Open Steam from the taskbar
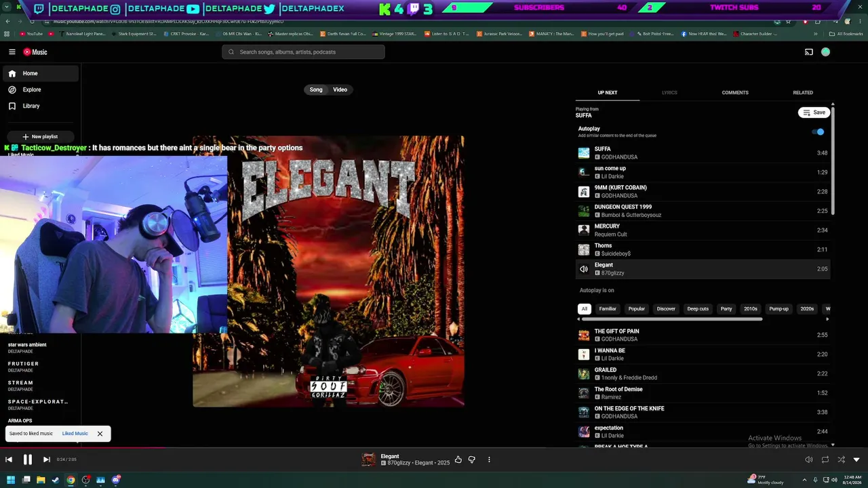 pos(56,480)
